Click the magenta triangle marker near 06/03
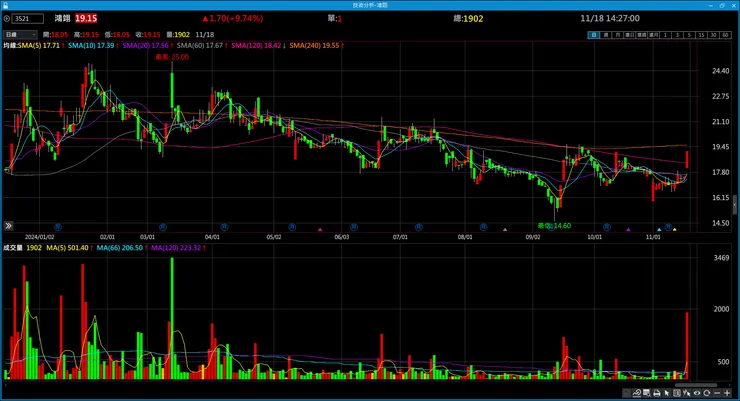The height and width of the screenshot is (401, 740). click(x=320, y=230)
